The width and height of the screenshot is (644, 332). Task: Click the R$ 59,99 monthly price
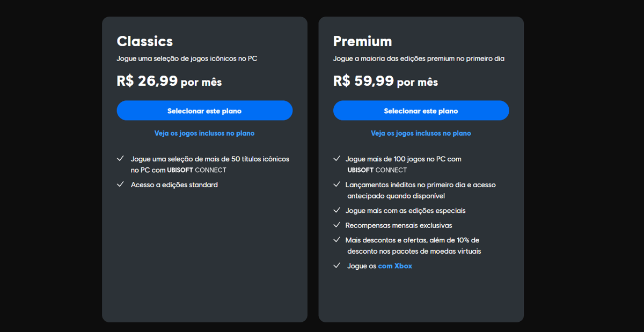(x=385, y=82)
